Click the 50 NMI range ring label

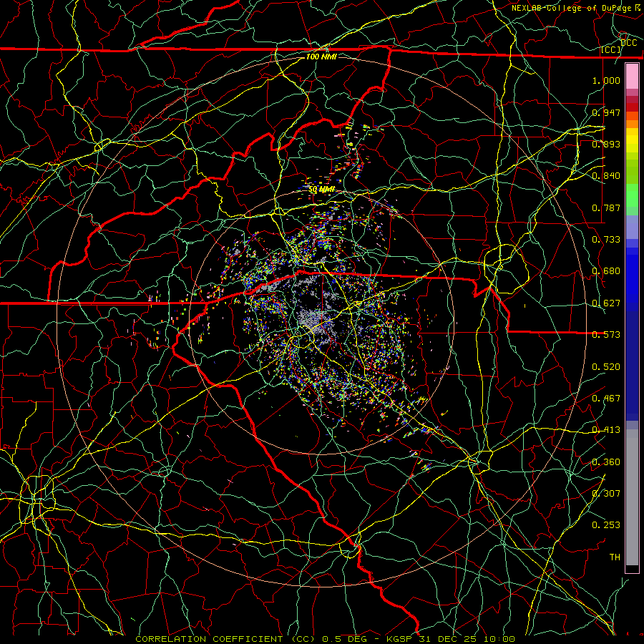coord(322,190)
